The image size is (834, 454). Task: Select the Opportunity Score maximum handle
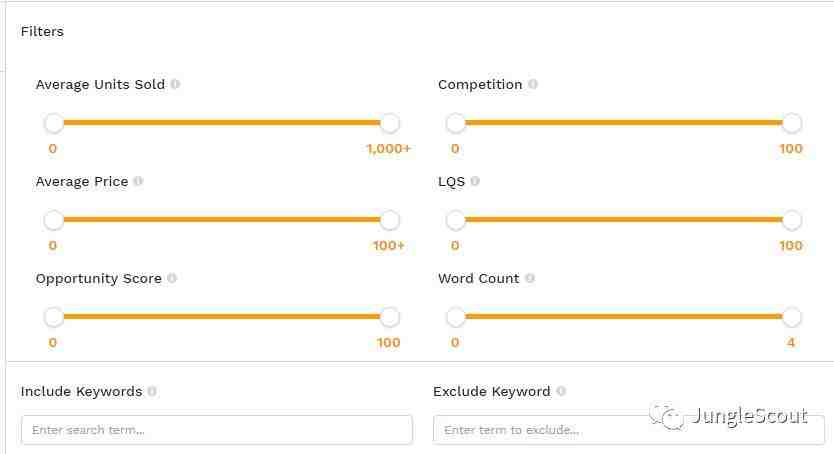coord(390,317)
